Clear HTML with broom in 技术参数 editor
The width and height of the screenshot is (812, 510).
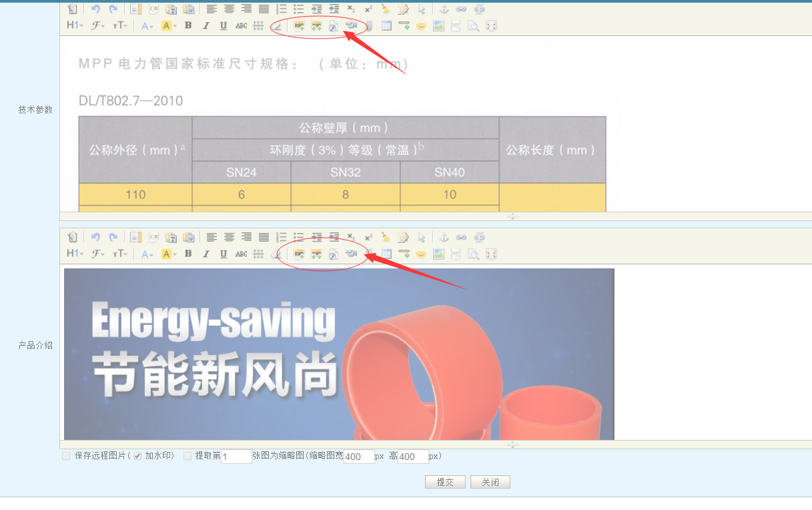click(386, 9)
